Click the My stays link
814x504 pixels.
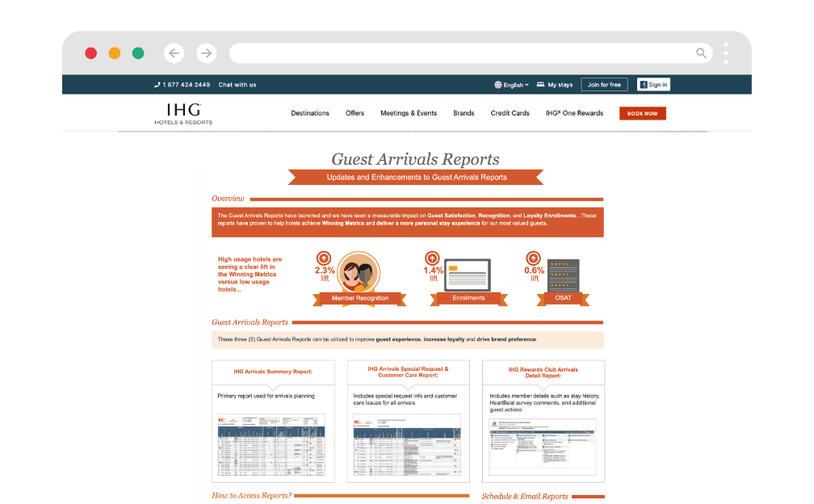click(560, 85)
